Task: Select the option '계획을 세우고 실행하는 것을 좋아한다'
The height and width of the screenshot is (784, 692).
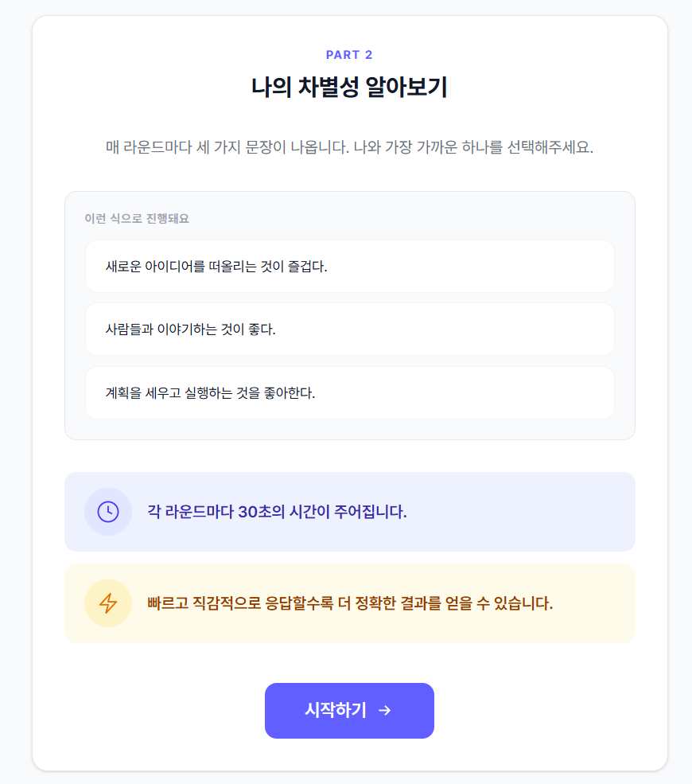Action: pos(349,392)
